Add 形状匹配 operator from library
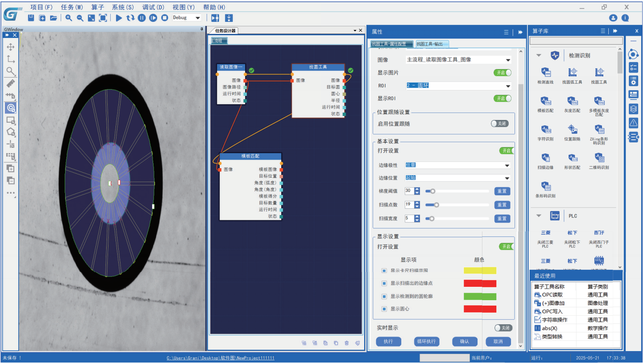 point(572,161)
